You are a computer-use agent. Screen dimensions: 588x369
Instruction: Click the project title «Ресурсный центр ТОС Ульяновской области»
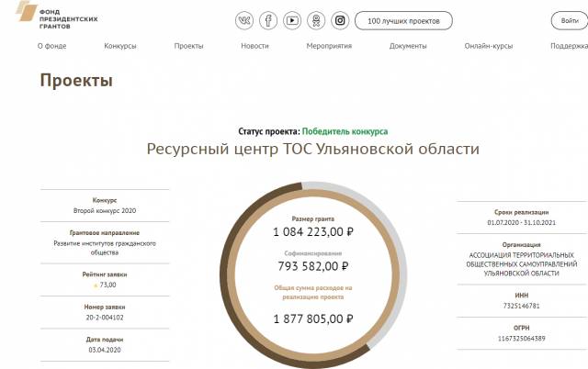pos(312,149)
